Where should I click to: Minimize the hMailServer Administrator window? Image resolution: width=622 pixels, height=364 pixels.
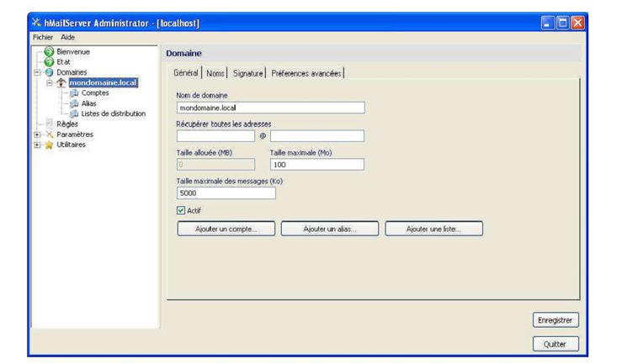coord(547,23)
